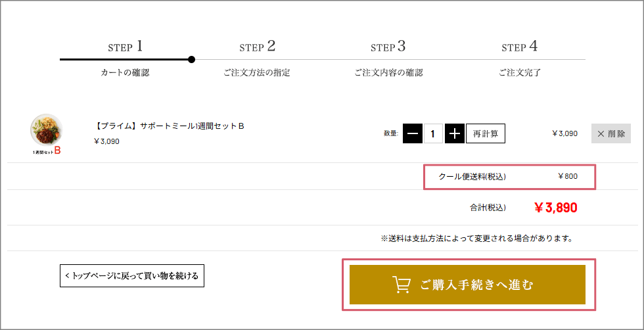The height and width of the screenshot is (330, 644).
Task: Click the product thumbnail image
Action: (x=47, y=131)
